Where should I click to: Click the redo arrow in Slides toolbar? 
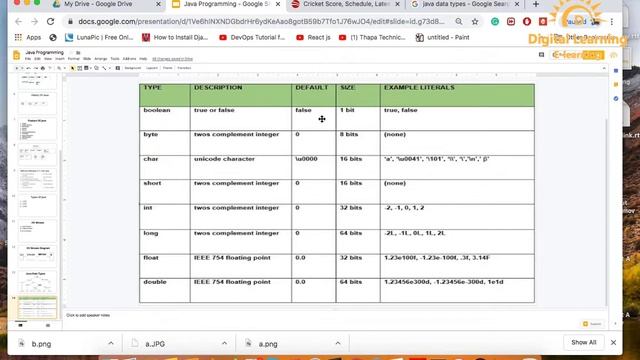pos(36,68)
